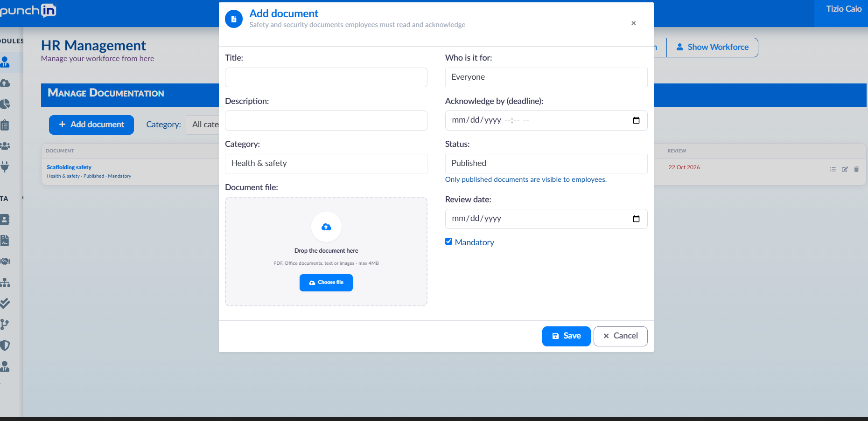This screenshot has width=868, height=421.
Task: Delete Scaffolding safety using trash icon
Action: [x=856, y=169]
